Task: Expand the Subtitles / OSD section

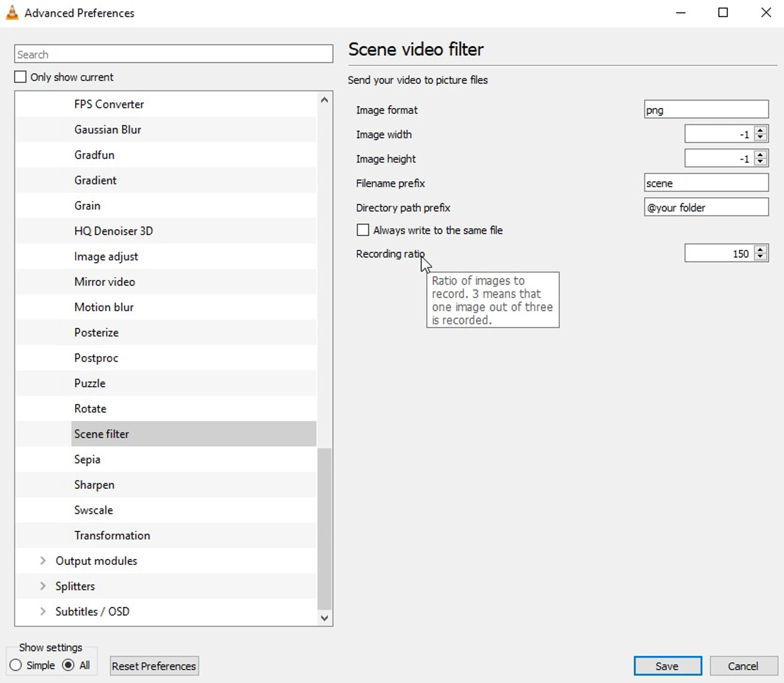Action: [43, 611]
